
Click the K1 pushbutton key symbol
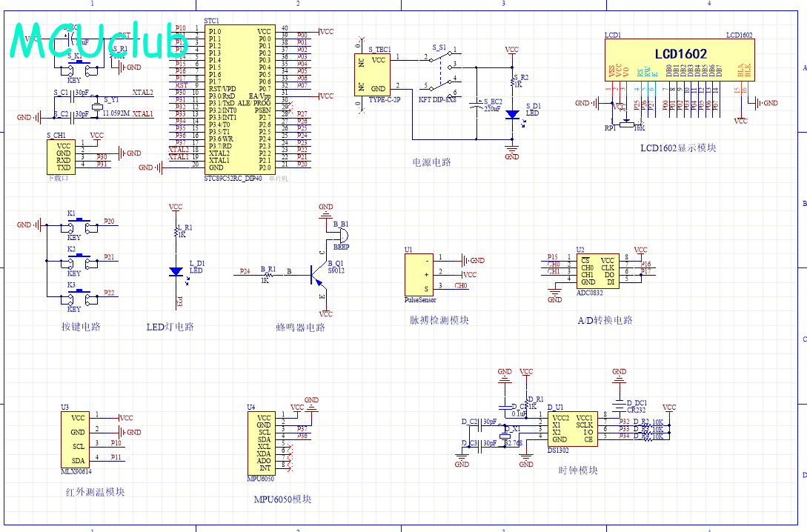pos(79,225)
